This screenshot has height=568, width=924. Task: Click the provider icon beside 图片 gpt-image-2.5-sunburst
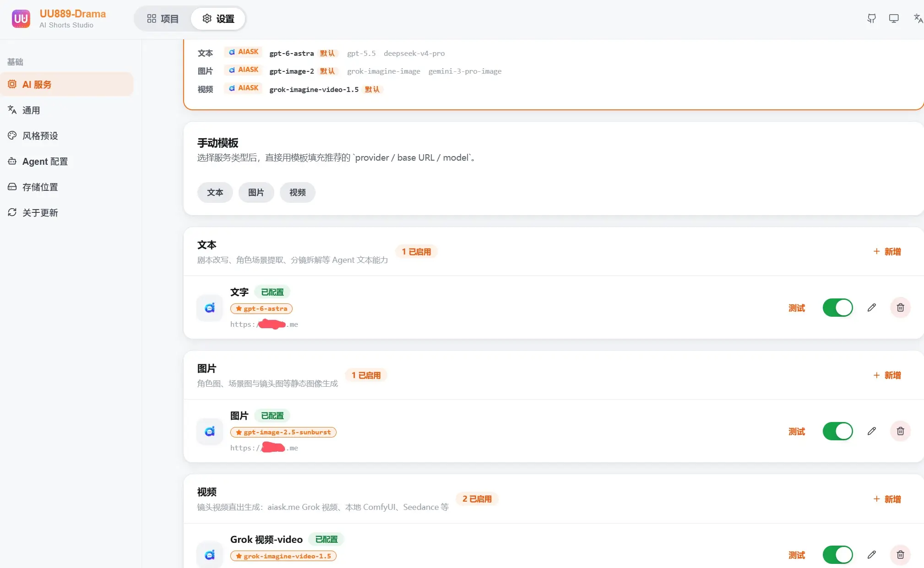click(210, 432)
